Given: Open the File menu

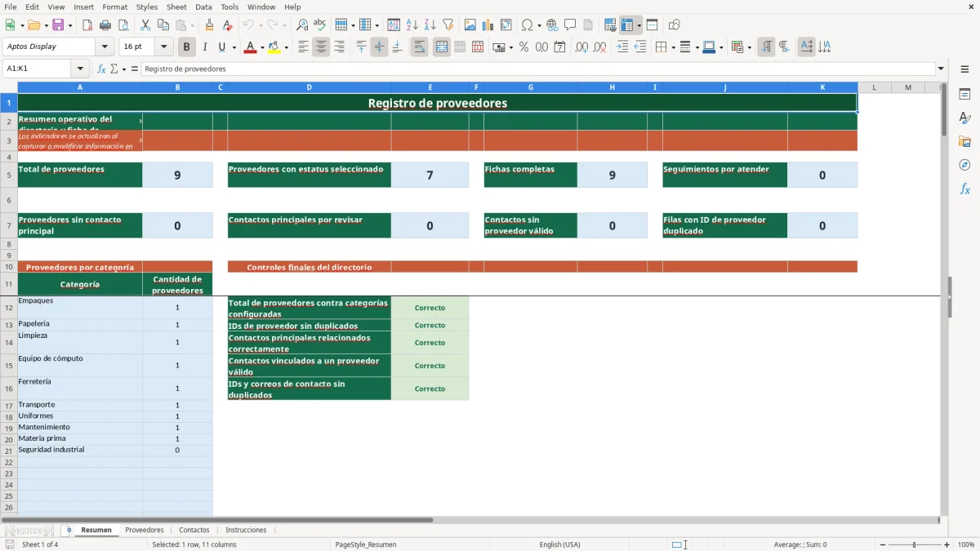Looking at the screenshot, I should point(11,7).
